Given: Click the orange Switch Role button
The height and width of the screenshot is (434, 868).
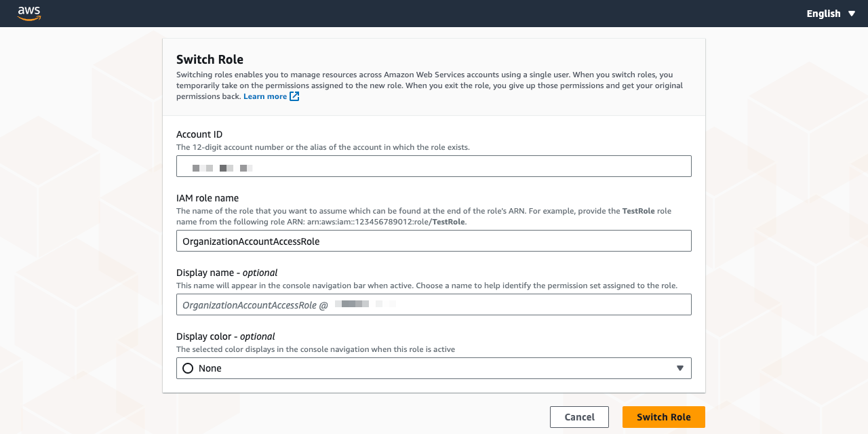Looking at the screenshot, I should 664,417.
